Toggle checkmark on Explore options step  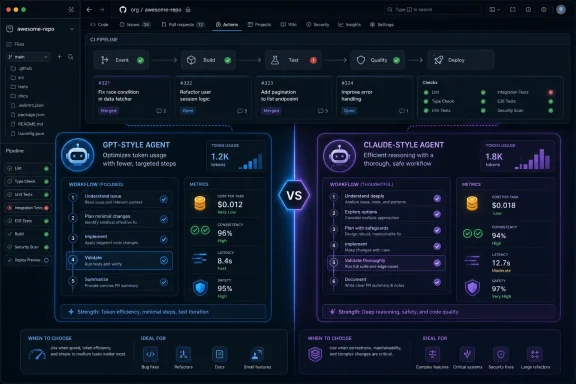(437, 214)
